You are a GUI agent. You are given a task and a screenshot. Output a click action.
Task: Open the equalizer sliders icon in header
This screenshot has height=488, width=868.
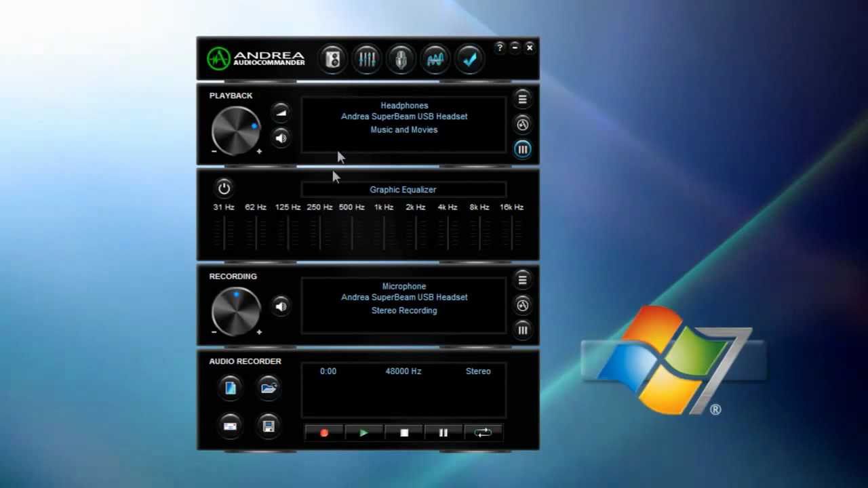367,59
